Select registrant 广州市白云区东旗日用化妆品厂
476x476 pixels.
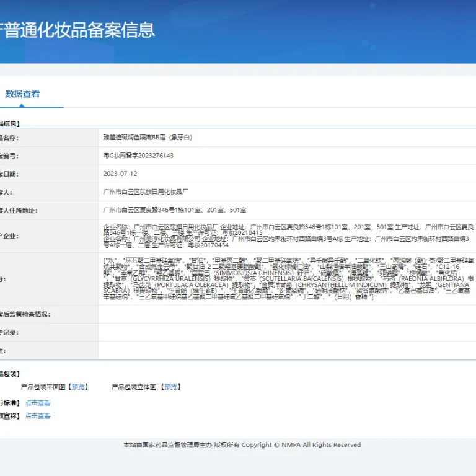click(146, 192)
